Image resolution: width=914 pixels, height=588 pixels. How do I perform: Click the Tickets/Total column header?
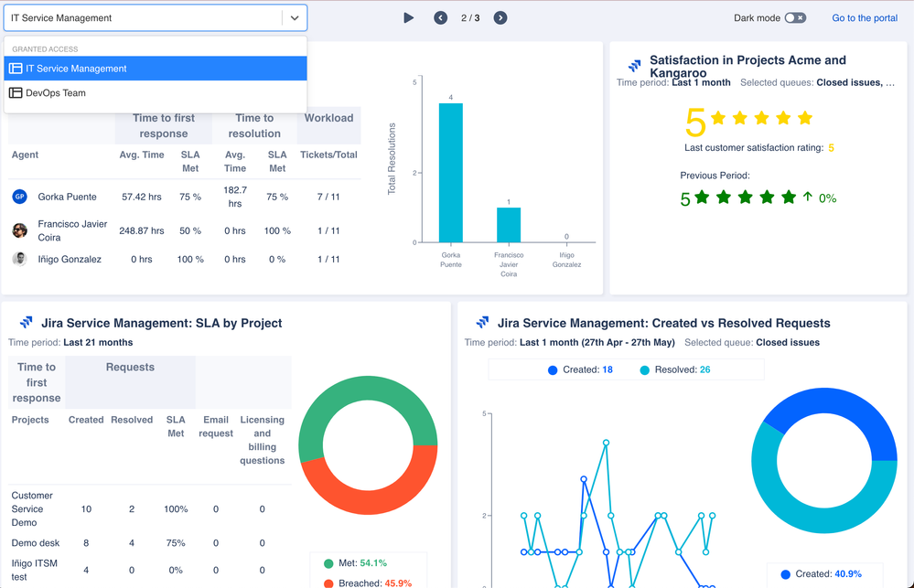[328, 155]
